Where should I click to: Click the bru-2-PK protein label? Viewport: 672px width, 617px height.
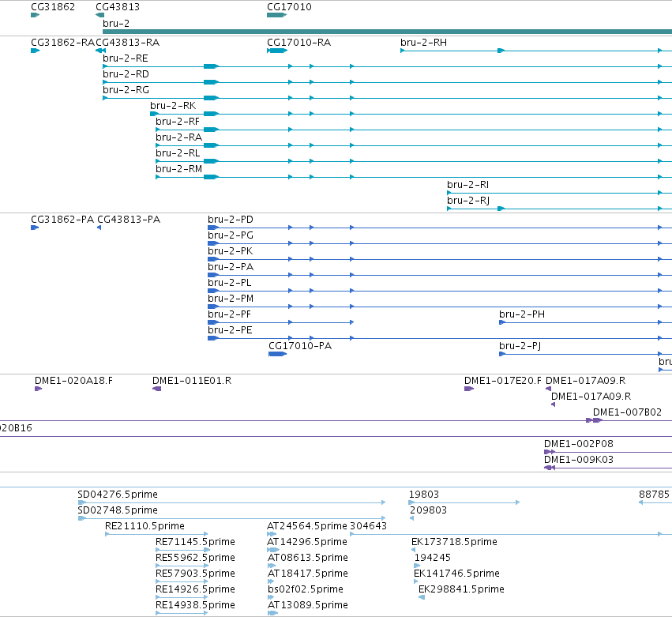click(230, 251)
